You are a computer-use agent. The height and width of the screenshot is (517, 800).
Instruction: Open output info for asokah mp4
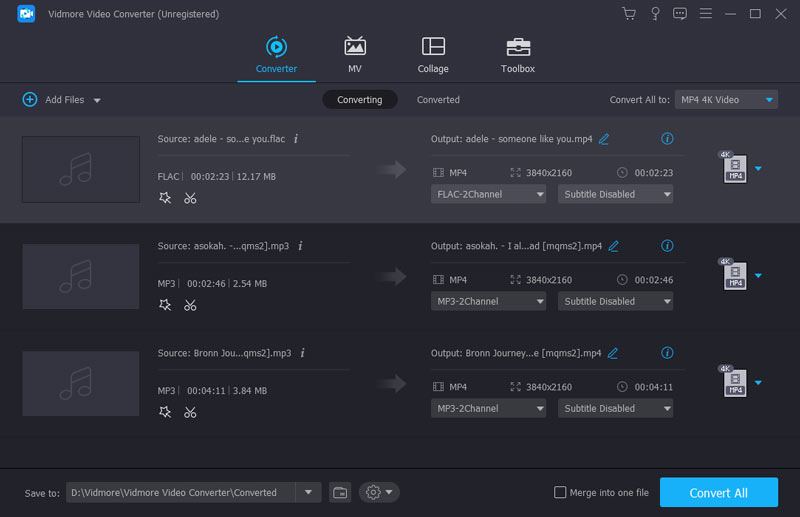click(x=667, y=245)
